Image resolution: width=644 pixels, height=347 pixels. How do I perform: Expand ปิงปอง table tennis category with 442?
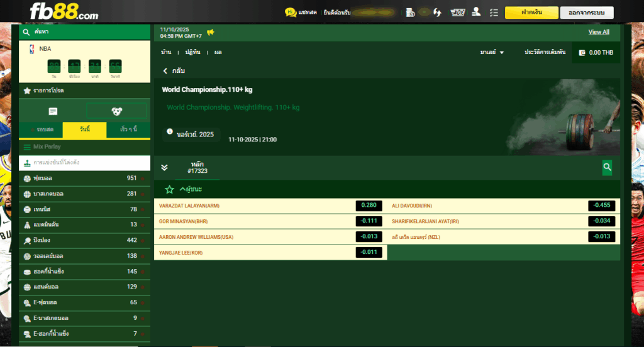(85, 240)
